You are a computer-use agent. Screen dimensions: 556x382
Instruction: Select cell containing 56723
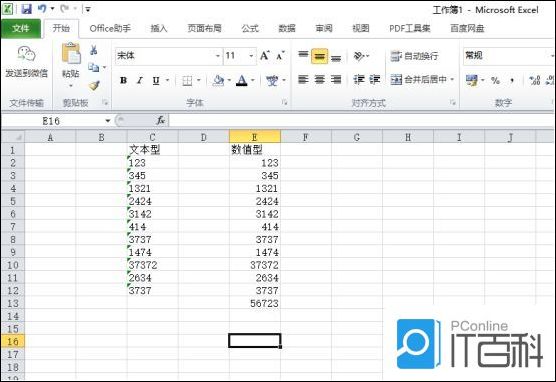(255, 304)
